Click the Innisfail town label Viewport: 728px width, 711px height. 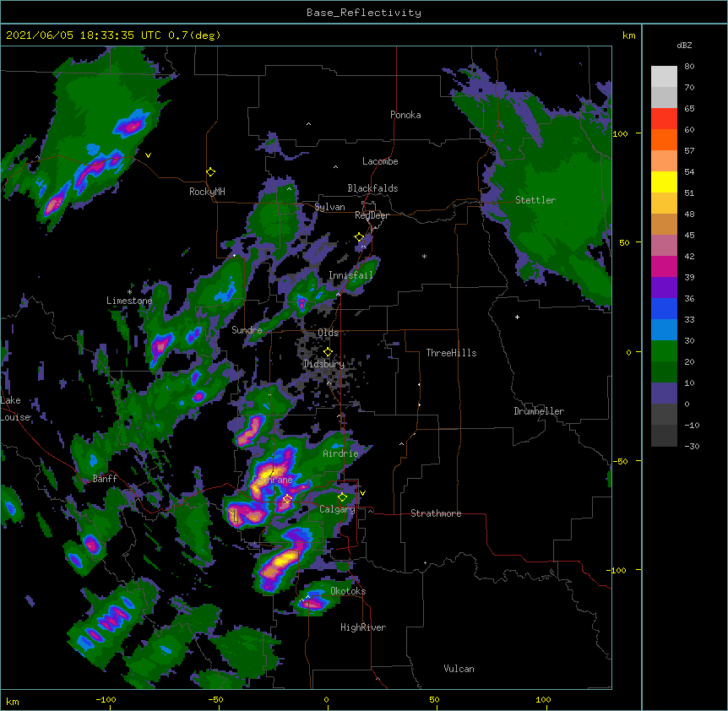click(351, 275)
